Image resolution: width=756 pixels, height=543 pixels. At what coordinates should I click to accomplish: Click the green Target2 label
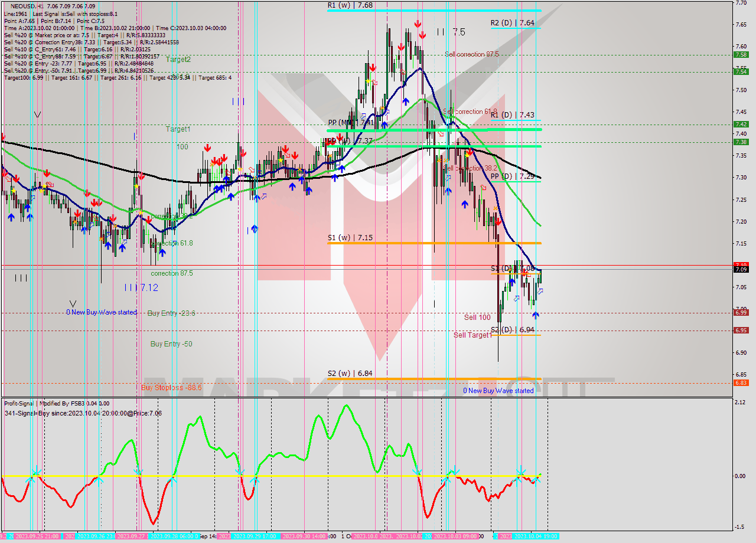pos(178,60)
